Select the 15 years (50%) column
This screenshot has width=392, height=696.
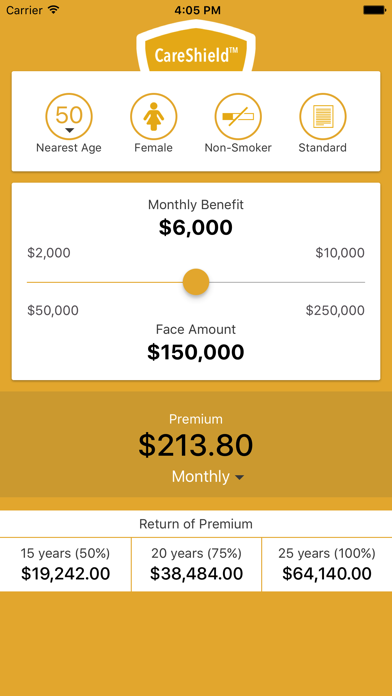click(x=65, y=565)
